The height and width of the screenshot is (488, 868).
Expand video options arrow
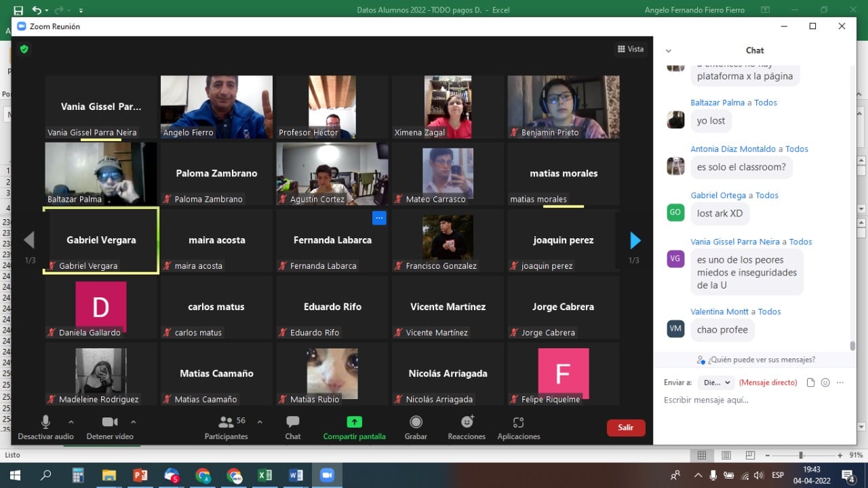click(x=134, y=421)
